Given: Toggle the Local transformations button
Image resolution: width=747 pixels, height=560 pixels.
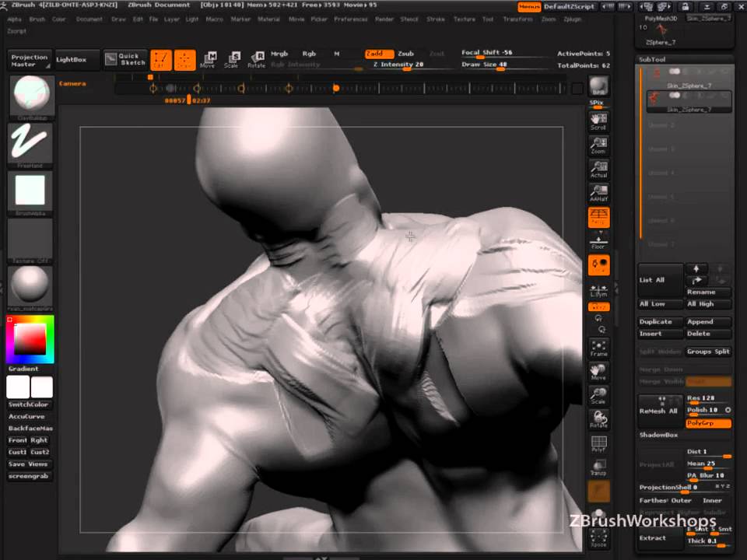Looking at the screenshot, I should coord(599,265).
